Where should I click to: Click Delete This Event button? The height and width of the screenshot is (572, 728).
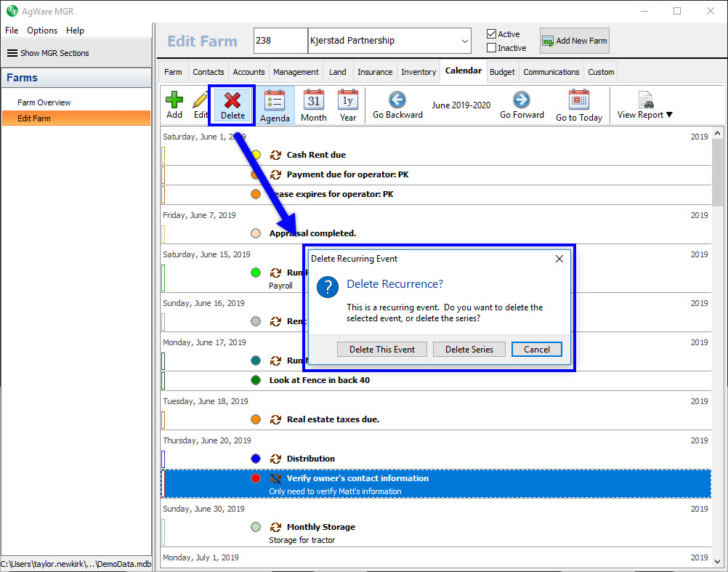click(x=382, y=350)
